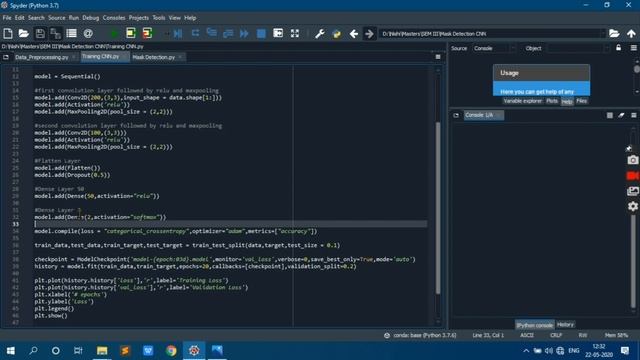640x360 pixels.
Task: Select the IPython console bottom tab
Action: [534, 325]
